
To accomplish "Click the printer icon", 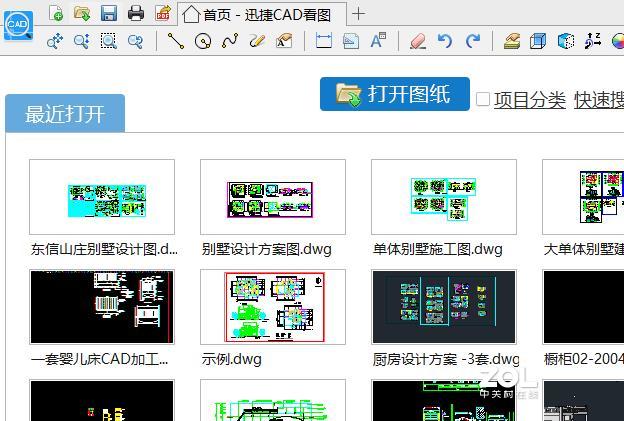I will coord(136,14).
